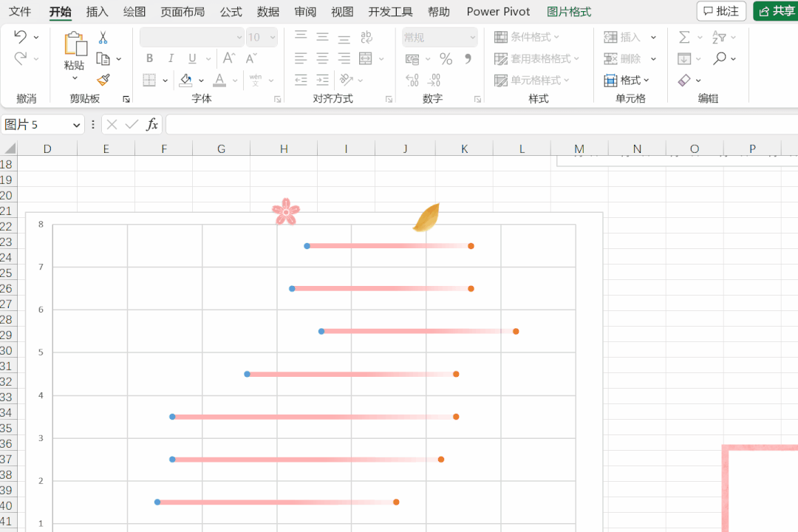Decrease font size icon
This screenshot has width=798, height=532.
tap(251, 58)
